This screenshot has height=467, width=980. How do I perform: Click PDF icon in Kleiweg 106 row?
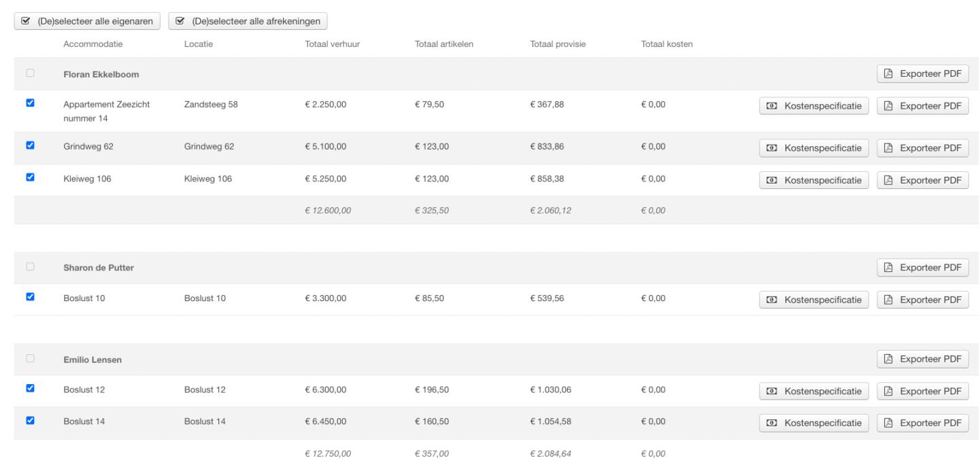(888, 180)
